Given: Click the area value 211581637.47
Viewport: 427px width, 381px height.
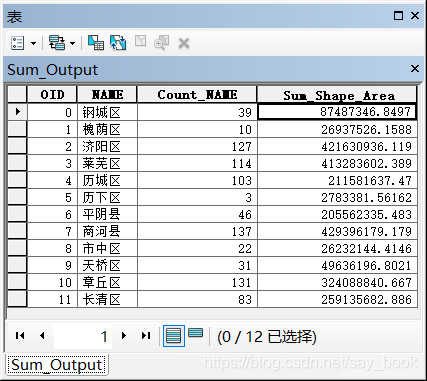Looking at the screenshot, I should click(337, 180).
